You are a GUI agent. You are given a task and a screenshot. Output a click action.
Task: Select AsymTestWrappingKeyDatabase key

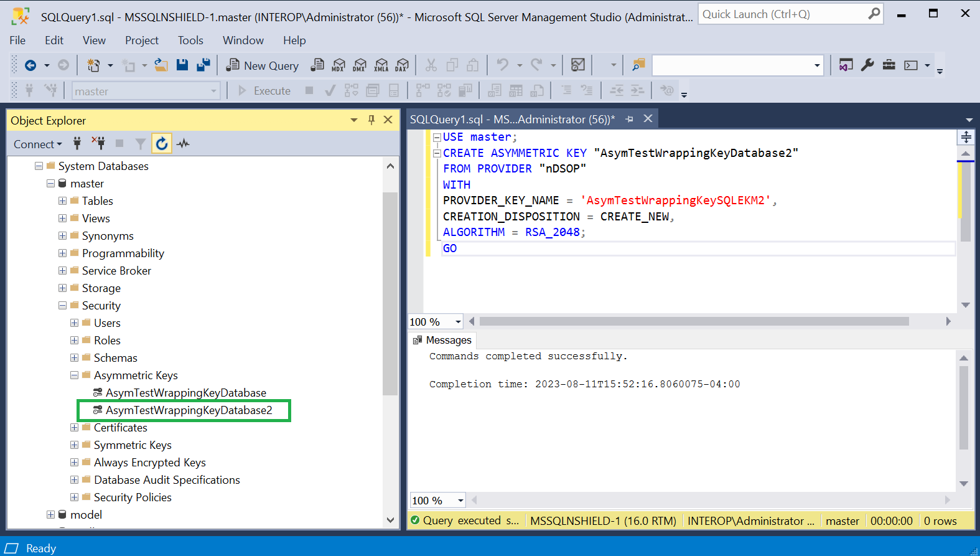tap(185, 393)
